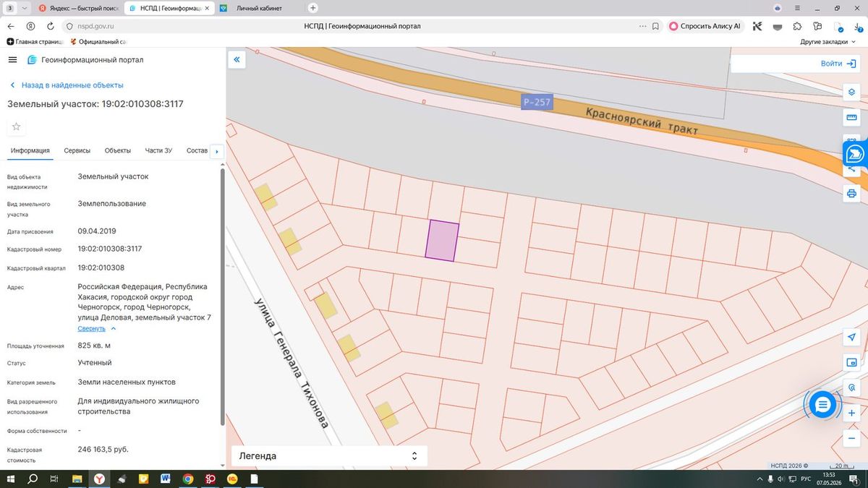Open the action center notifications icon
The width and height of the screenshot is (868, 488).
[854, 479]
